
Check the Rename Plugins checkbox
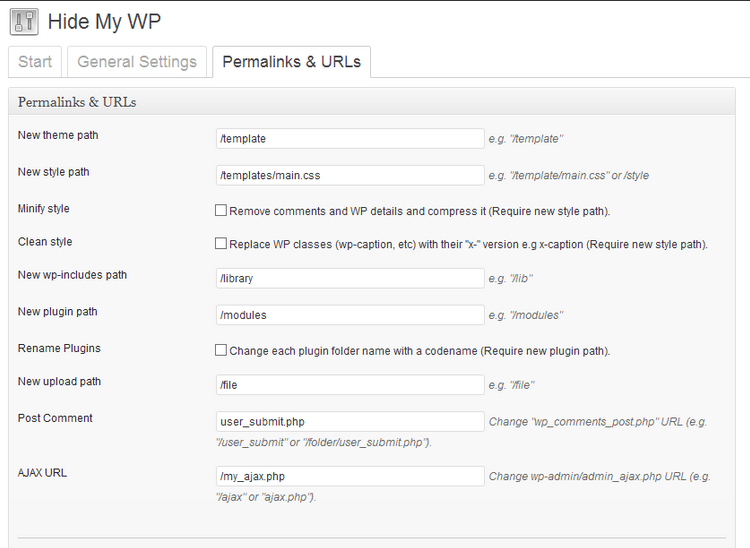(x=221, y=350)
